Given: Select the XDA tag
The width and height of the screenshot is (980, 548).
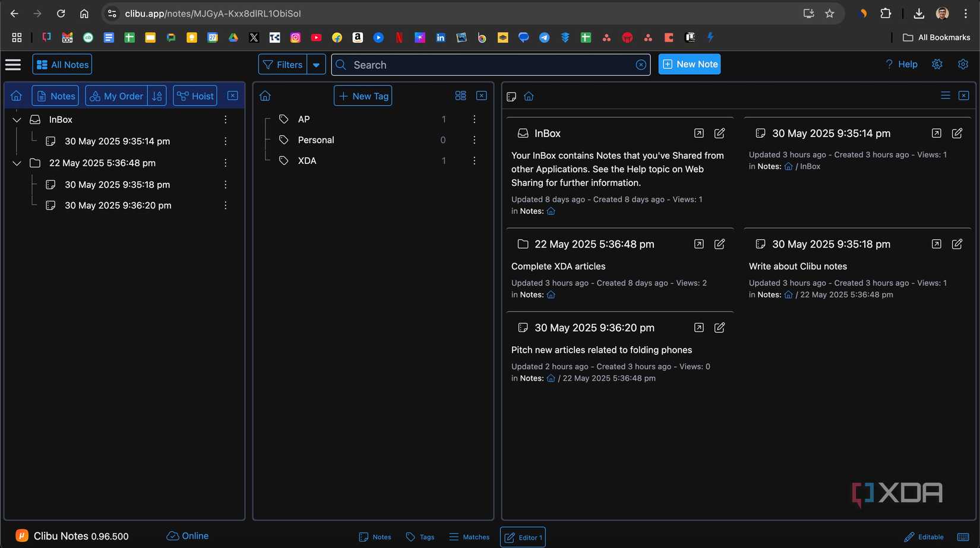Looking at the screenshot, I should point(307,161).
